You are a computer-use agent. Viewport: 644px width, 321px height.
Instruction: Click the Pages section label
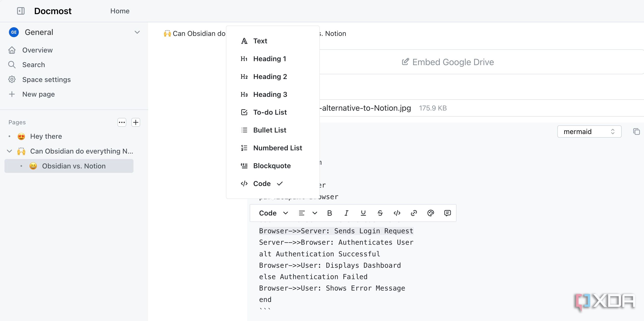17,122
